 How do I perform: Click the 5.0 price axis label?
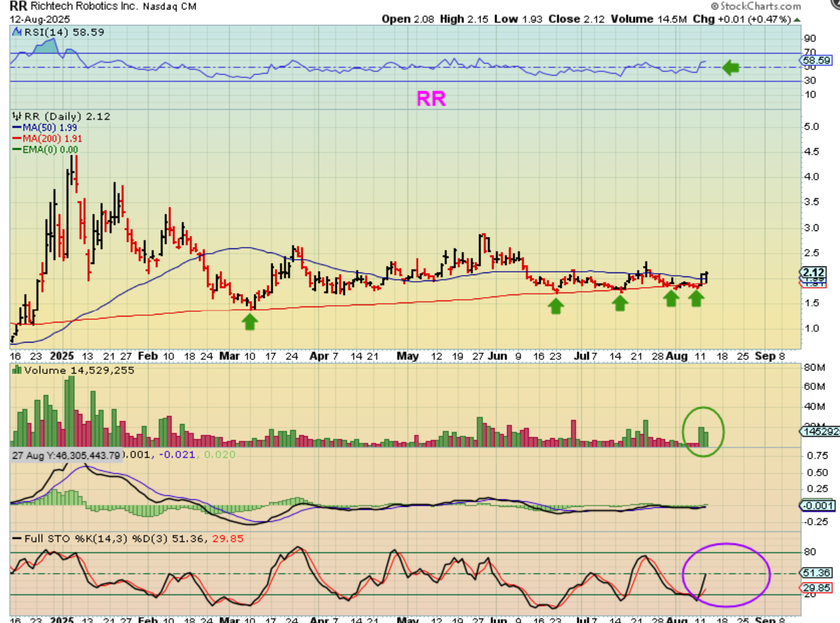[x=811, y=126]
